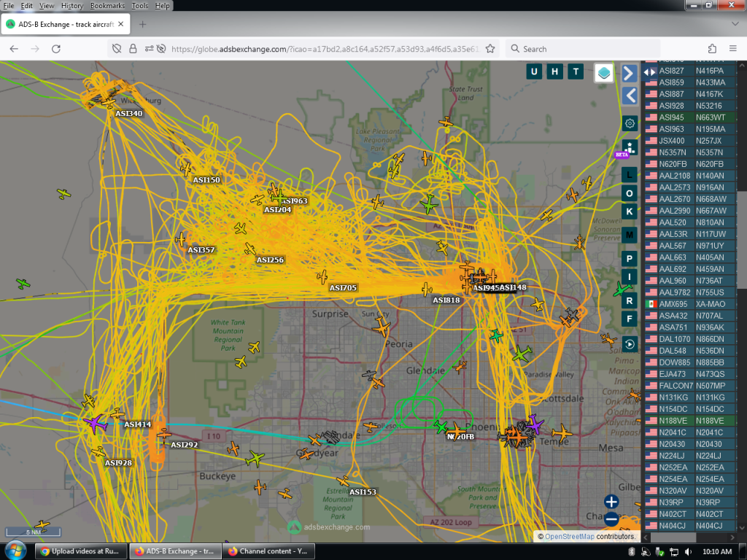The image size is (747, 560).
Task: Click browser back arrow
Action: click(x=14, y=49)
